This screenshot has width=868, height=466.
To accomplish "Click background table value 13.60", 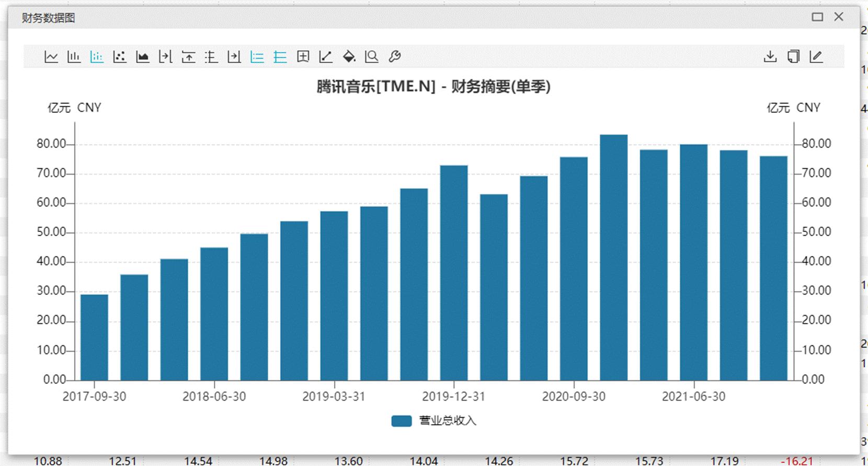I will [348, 461].
